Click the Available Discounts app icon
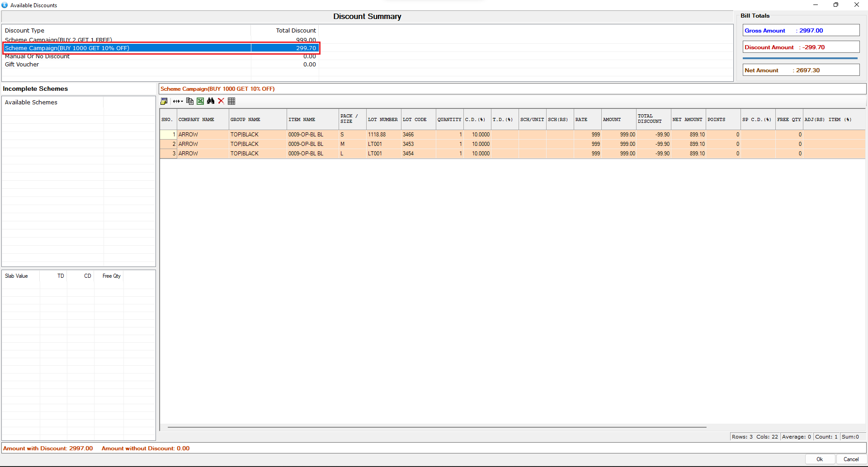This screenshot has height=467, width=868. click(x=5, y=5)
